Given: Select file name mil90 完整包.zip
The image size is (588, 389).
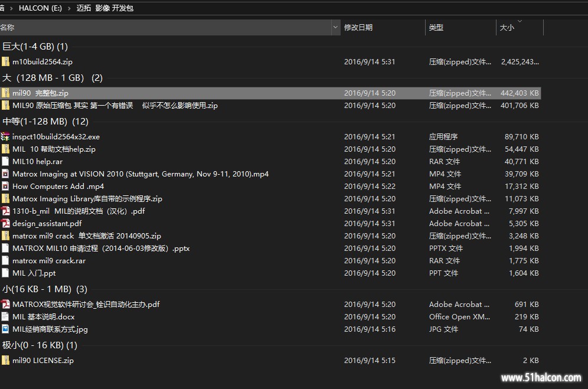Looking at the screenshot, I should tap(41, 93).
